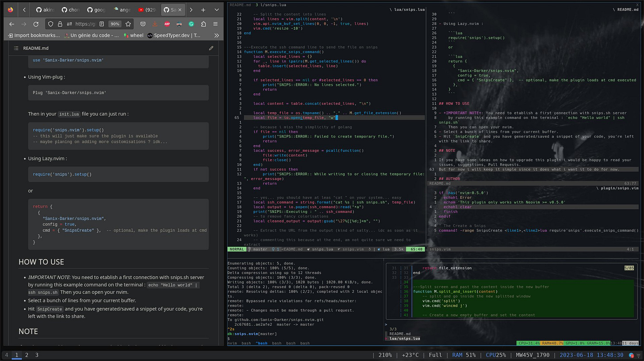Open the downloads arrow icon

coord(155,24)
